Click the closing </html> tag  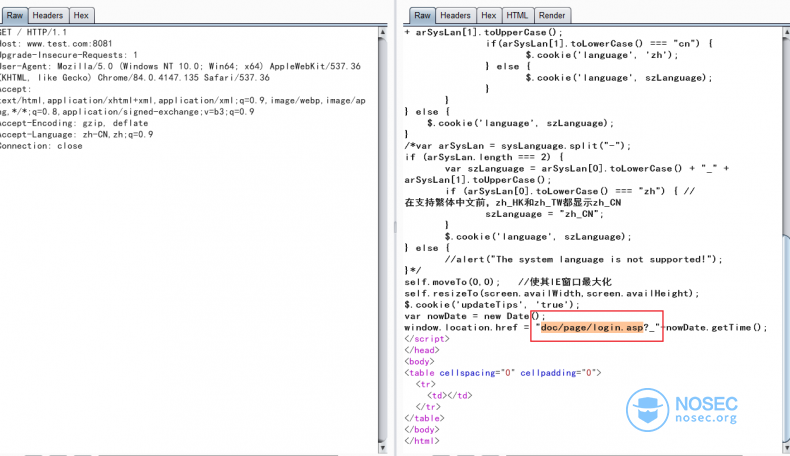tap(422, 441)
